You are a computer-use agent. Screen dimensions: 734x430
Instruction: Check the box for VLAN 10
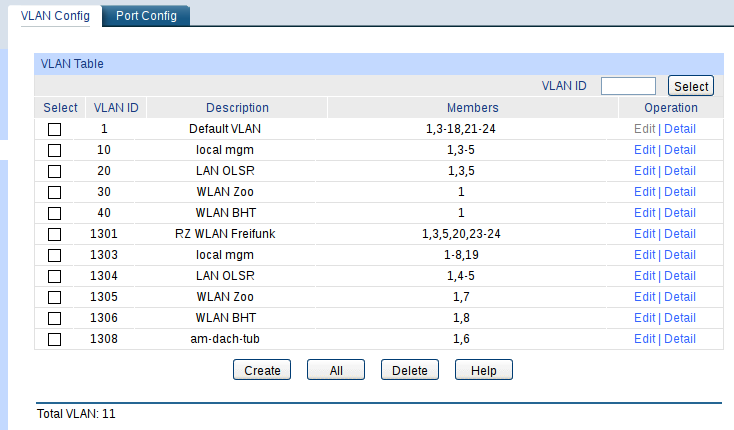(x=54, y=150)
